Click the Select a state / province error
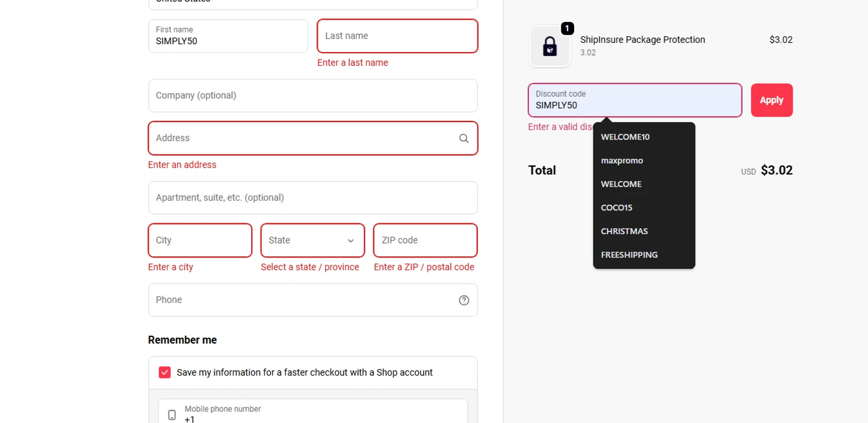Image resolution: width=868 pixels, height=423 pixels. click(x=310, y=267)
